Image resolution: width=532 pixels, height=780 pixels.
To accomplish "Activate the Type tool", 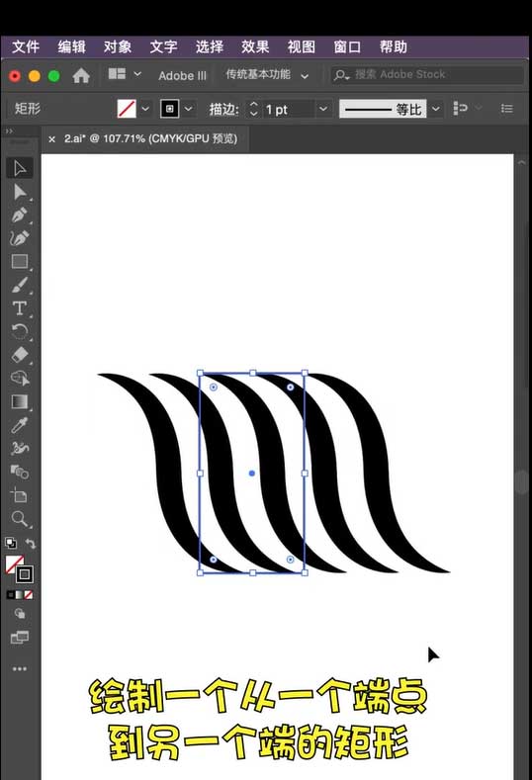I will pyautogui.click(x=20, y=308).
